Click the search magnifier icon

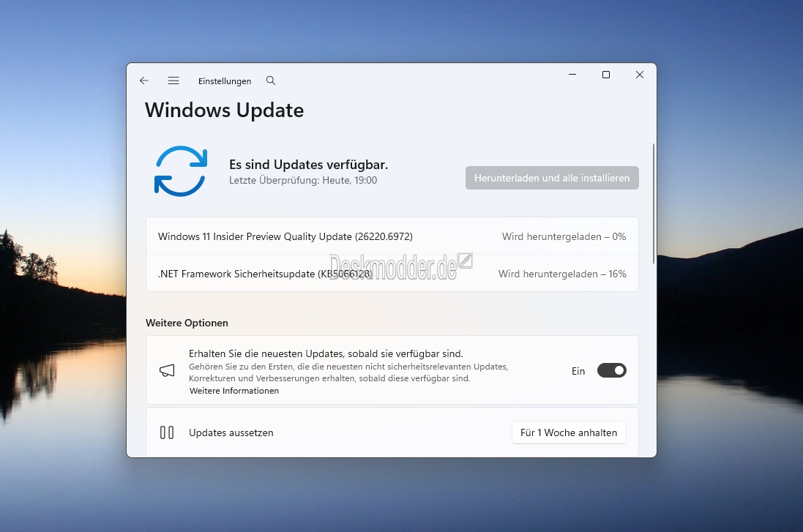[x=271, y=80]
